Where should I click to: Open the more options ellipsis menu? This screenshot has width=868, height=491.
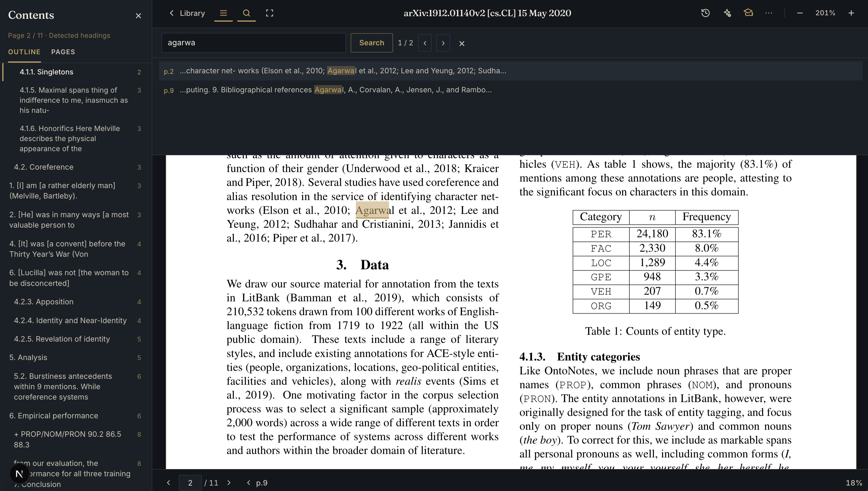pos(769,13)
